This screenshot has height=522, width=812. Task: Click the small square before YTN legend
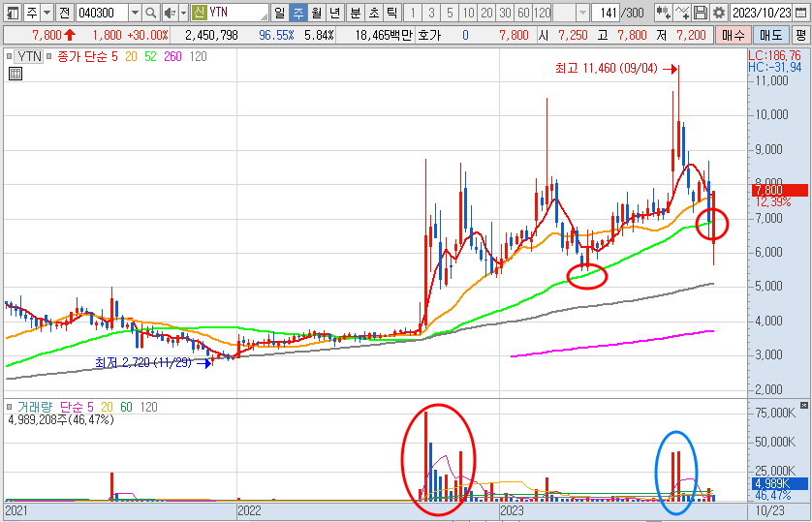tap(10, 56)
